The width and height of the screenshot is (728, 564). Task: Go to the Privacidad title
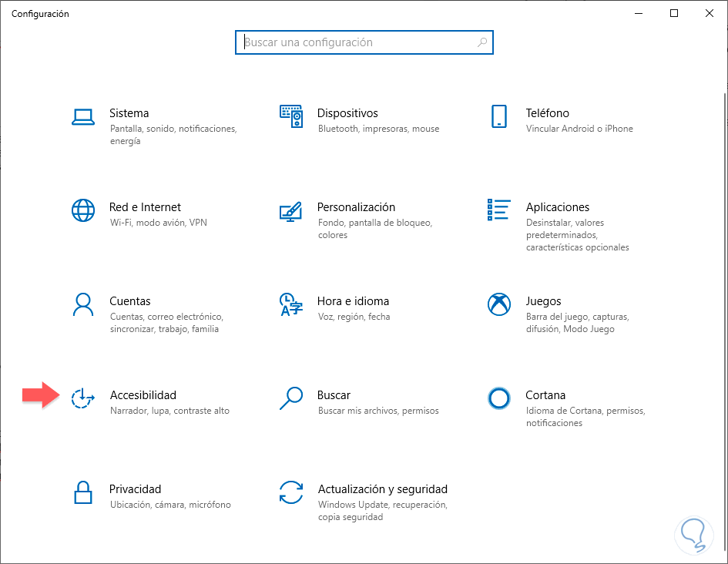pyautogui.click(x=135, y=489)
